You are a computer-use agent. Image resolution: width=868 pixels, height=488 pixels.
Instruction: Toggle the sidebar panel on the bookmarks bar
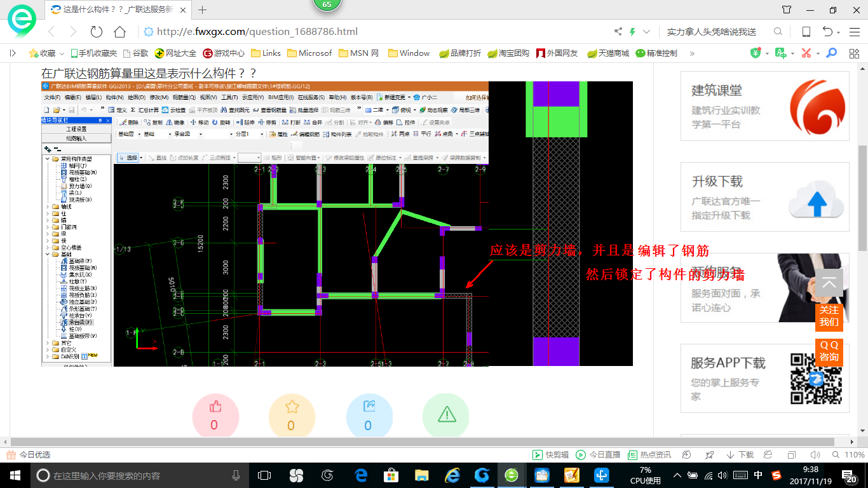13,53
